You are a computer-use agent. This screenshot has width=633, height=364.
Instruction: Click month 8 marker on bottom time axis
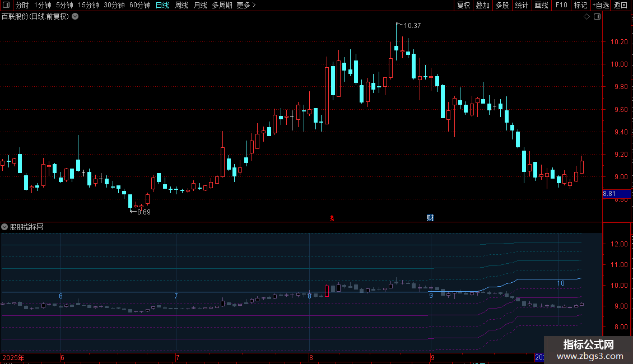[x=311, y=357]
